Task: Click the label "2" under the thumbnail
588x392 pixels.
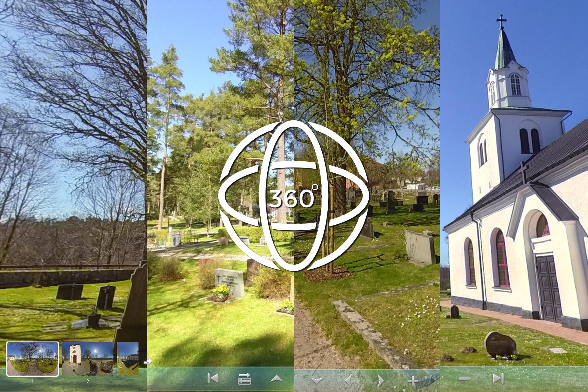Action: 87,381
